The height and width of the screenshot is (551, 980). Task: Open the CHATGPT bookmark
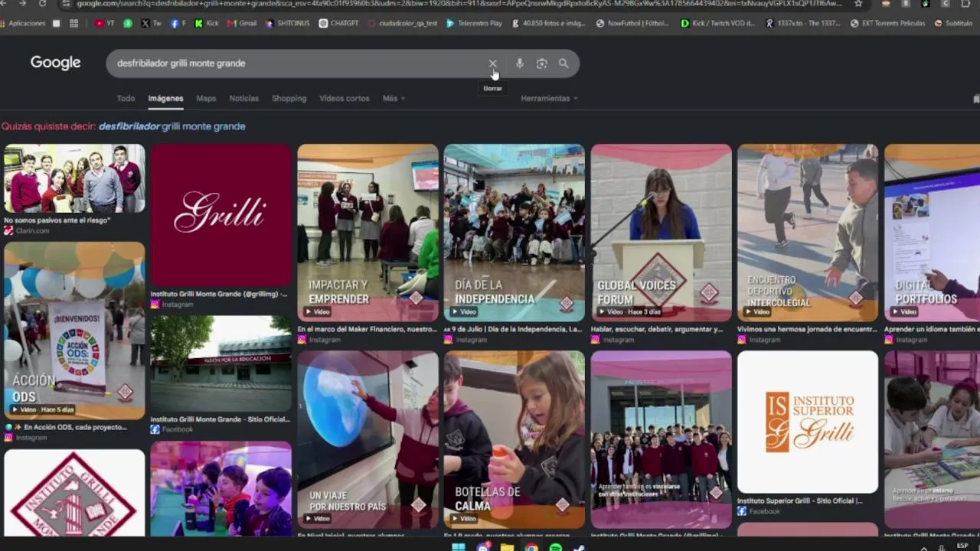[339, 24]
